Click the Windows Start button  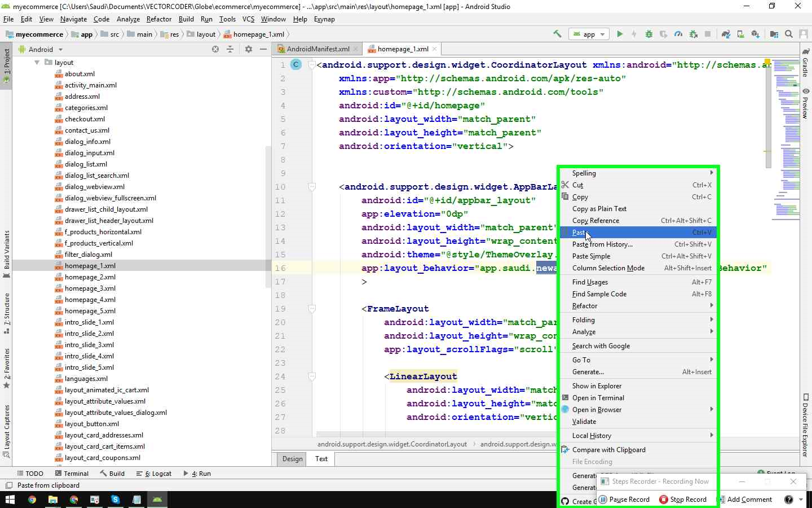coord(10,500)
